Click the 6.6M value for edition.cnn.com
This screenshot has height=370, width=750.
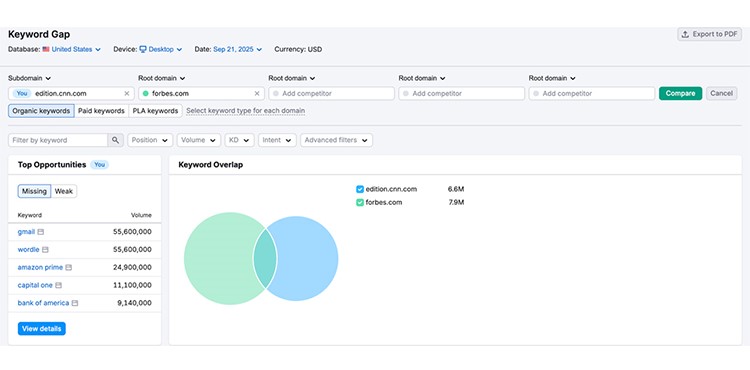pyautogui.click(x=456, y=189)
